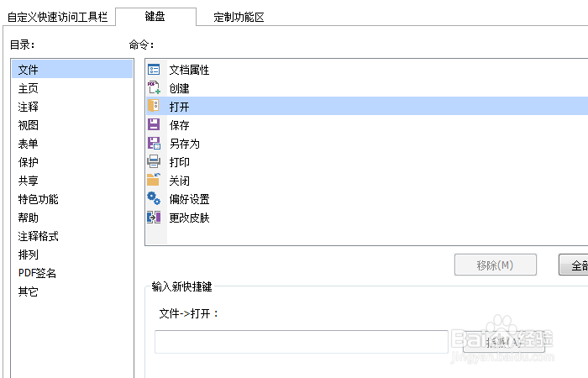The image size is (588, 378).
Task: Select the 特色功能 category
Action: click(38, 199)
